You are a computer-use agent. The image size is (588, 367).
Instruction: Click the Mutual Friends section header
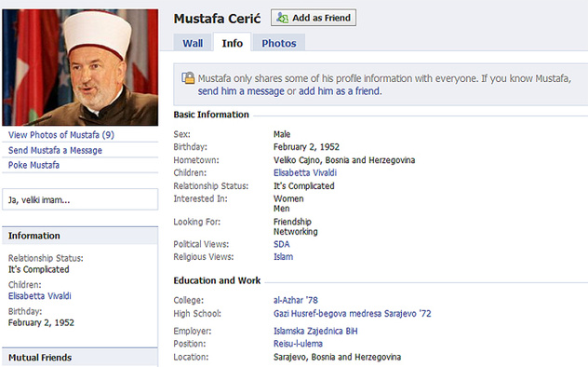click(80, 358)
